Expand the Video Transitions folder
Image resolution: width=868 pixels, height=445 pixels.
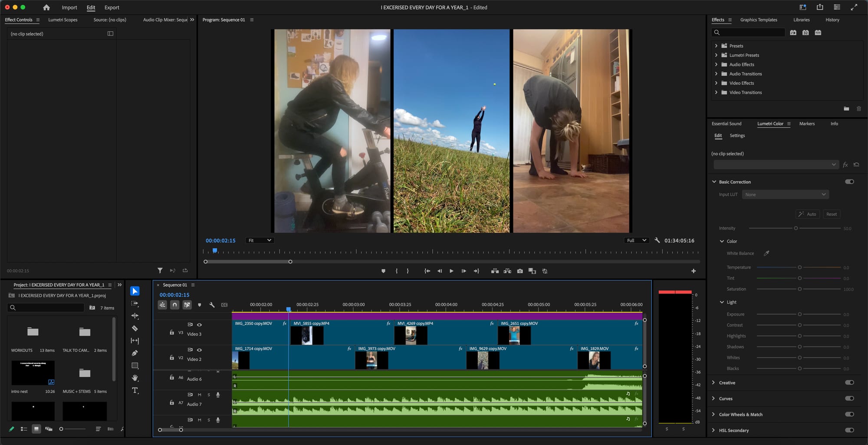point(716,92)
